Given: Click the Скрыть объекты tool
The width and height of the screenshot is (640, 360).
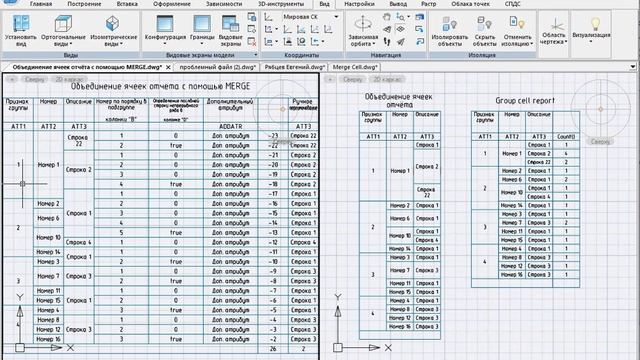Looking at the screenshot, I should [x=484, y=31].
